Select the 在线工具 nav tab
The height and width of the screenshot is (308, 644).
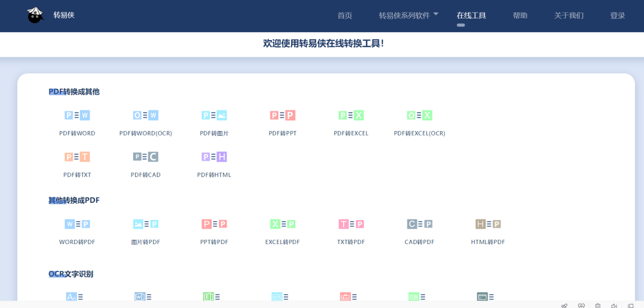[471, 16]
